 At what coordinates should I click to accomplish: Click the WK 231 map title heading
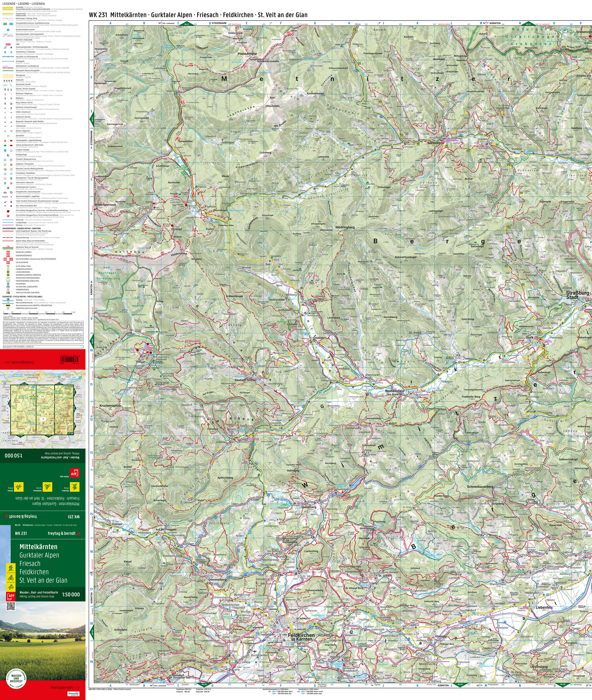click(x=198, y=15)
